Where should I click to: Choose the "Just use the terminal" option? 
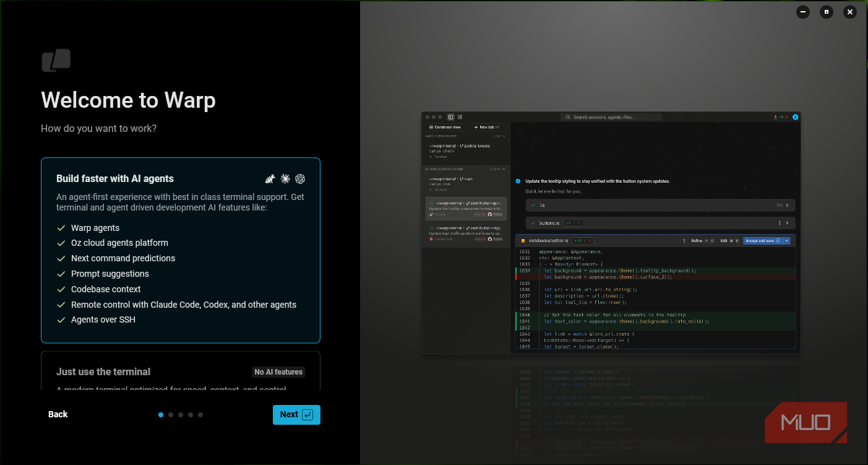(181, 371)
